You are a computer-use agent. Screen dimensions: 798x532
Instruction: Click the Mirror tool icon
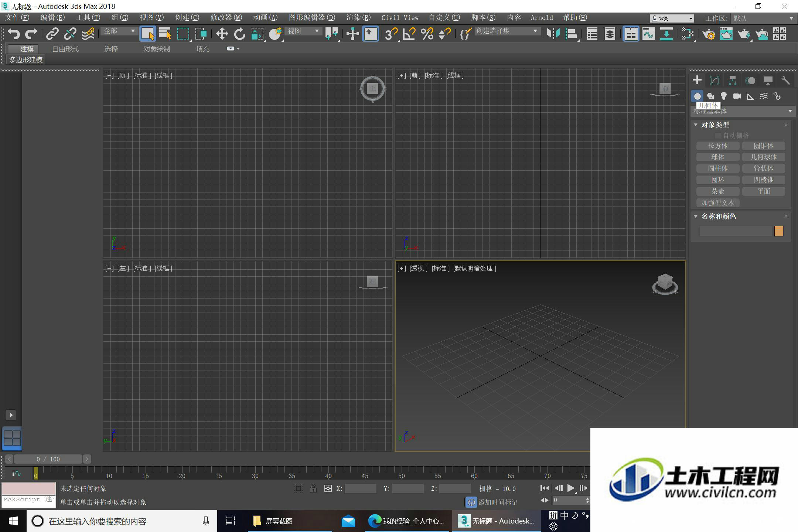pyautogui.click(x=553, y=34)
